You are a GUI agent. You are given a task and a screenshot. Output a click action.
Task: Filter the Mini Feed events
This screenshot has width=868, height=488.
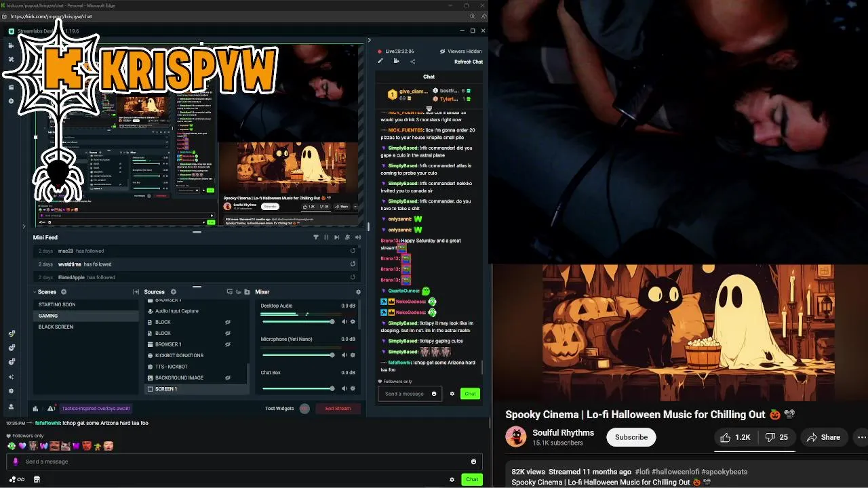tap(315, 237)
